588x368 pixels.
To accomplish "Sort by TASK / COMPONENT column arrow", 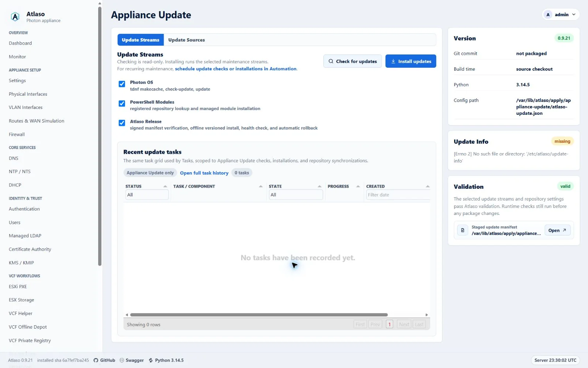I will tap(261, 187).
